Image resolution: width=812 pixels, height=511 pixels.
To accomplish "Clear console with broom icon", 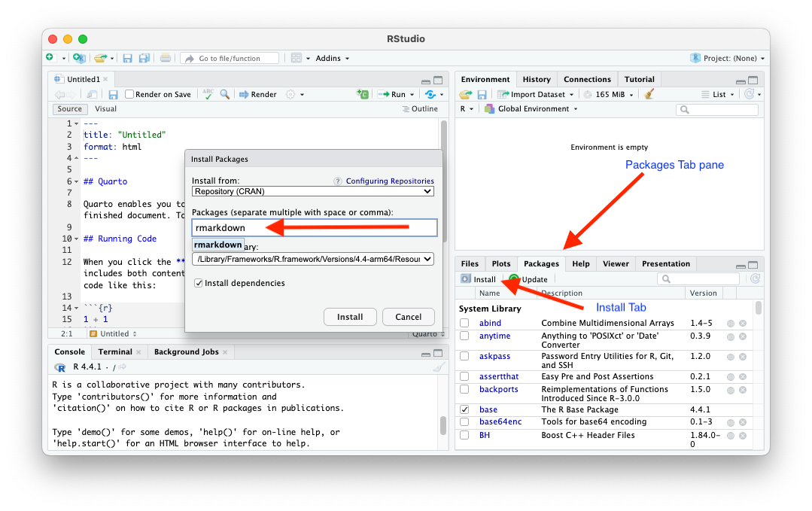I will point(439,367).
